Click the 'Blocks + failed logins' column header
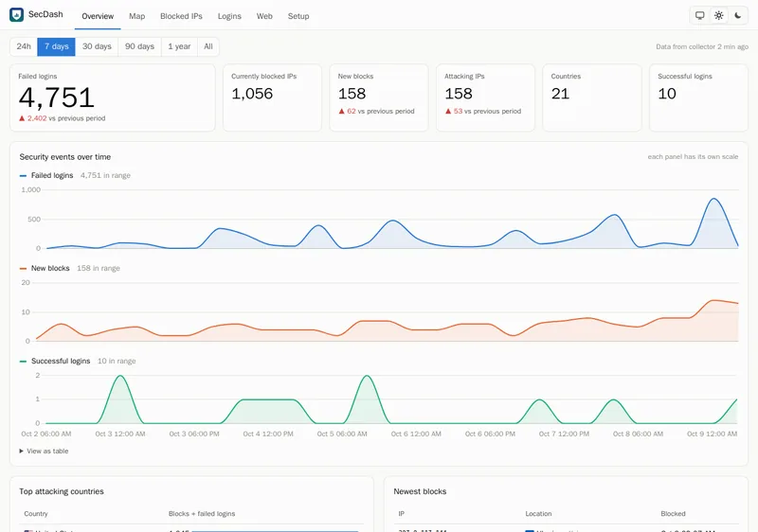Viewport: 758px width, 532px height. 202,514
